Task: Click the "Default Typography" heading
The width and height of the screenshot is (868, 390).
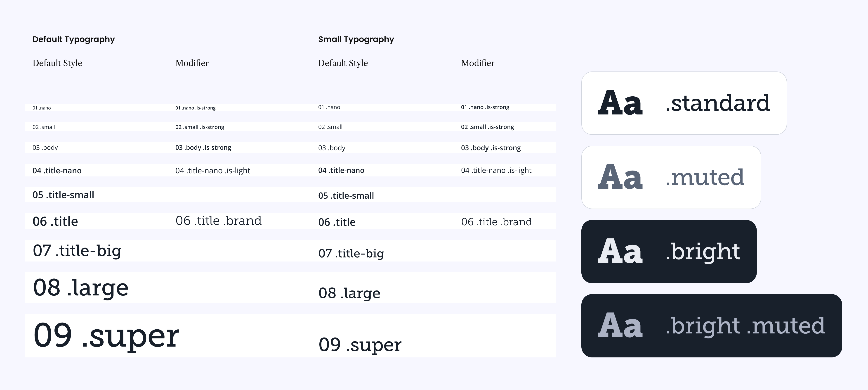Action: click(x=73, y=39)
